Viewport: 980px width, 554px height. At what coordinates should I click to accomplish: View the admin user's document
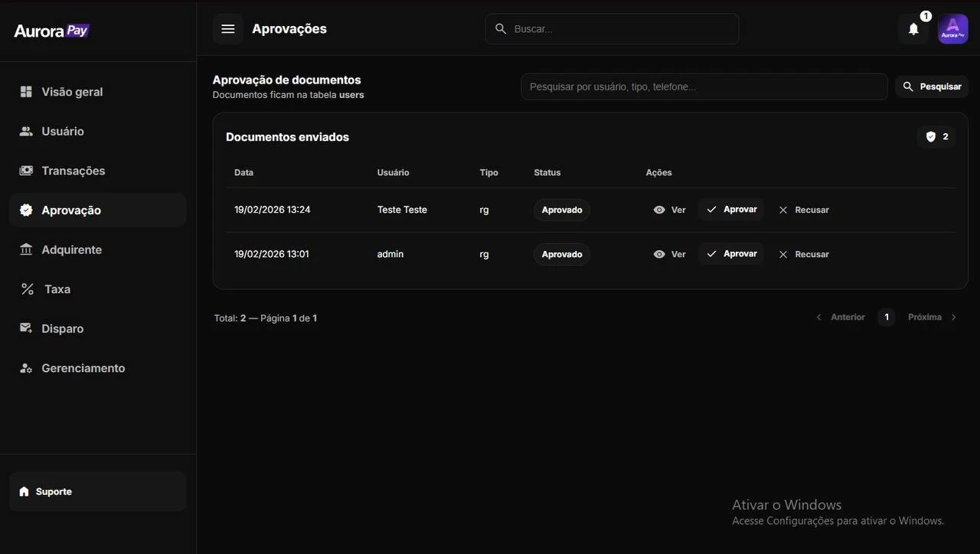[669, 254]
